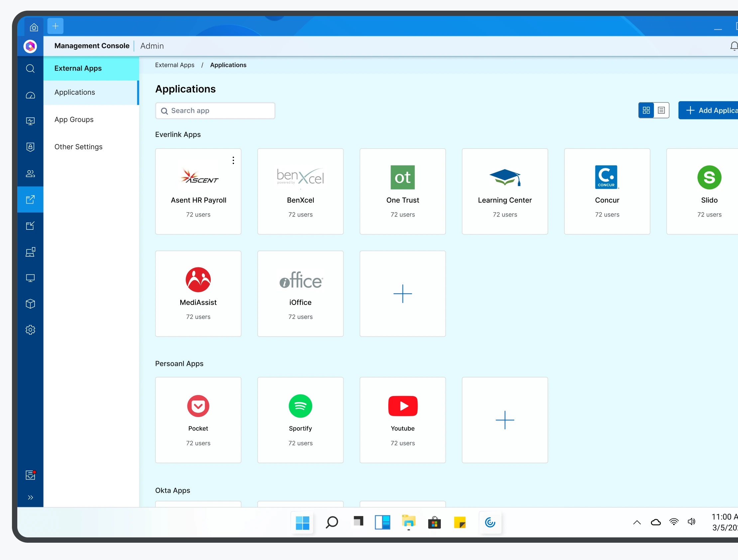Open the iOffice app card
738x560 pixels.
pos(300,294)
